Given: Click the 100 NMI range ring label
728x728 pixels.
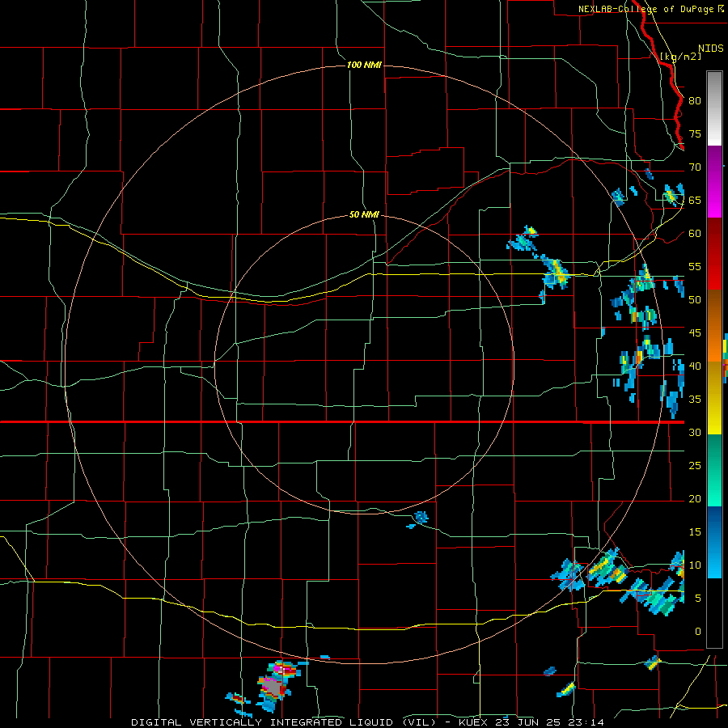Looking at the screenshot, I should point(364,65).
